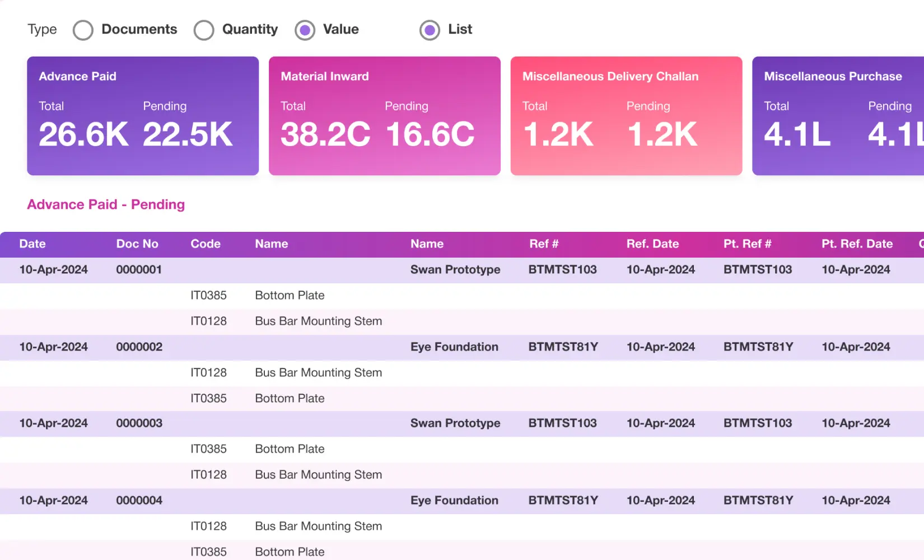Click Eye Foundation in the 0000002 row
The width and height of the screenshot is (924, 560).
pyautogui.click(x=454, y=347)
